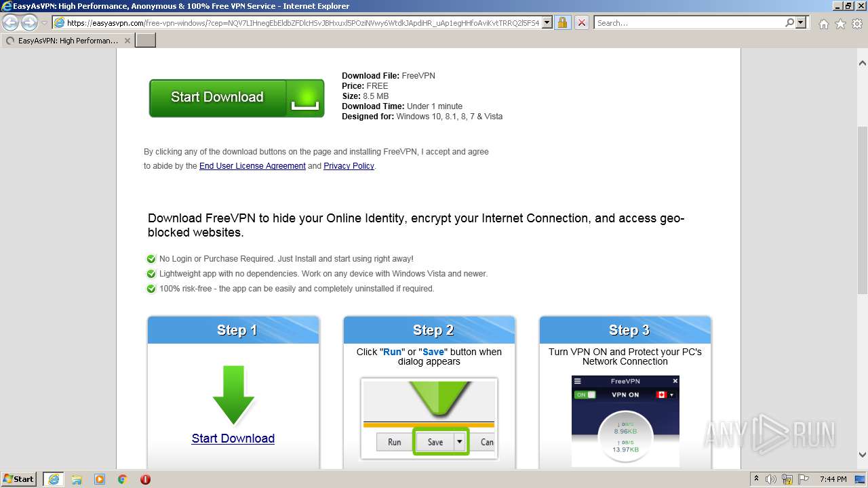868x488 pixels.
Task: Click the IE back arrow button
Action: pos(11,22)
